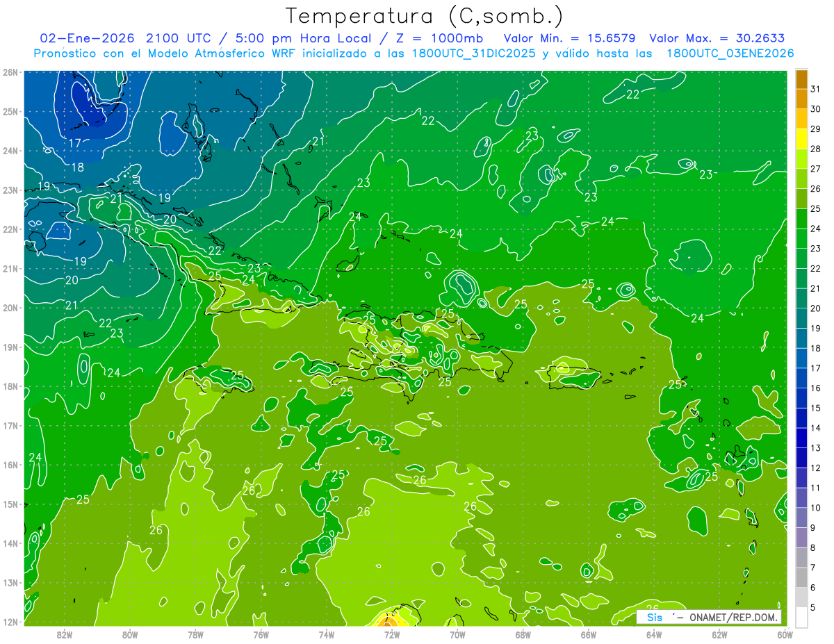Image resolution: width=834 pixels, height=644 pixels.
Task: Click the "76W" longitude axis label
Action: coord(261,634)
